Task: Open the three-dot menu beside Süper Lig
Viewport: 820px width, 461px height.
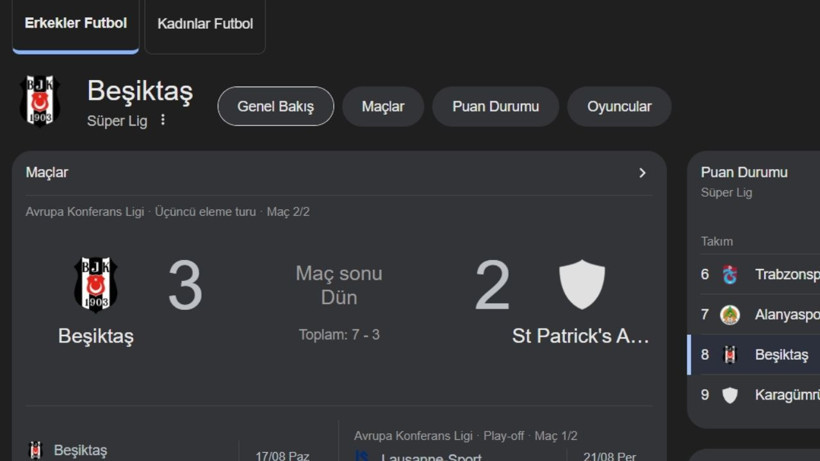Action: coord(163,120)
